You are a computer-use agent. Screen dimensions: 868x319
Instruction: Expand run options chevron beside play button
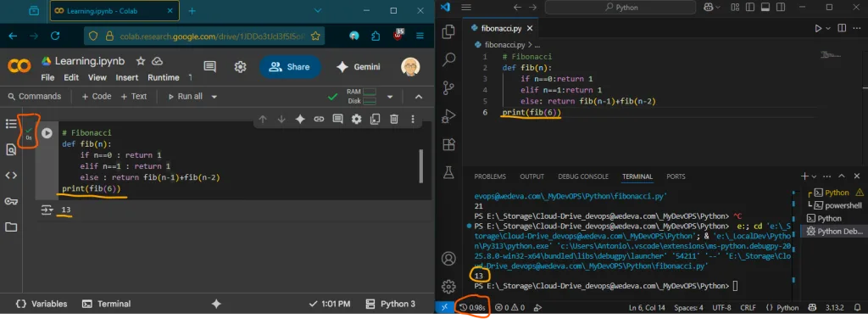[829, 28]
